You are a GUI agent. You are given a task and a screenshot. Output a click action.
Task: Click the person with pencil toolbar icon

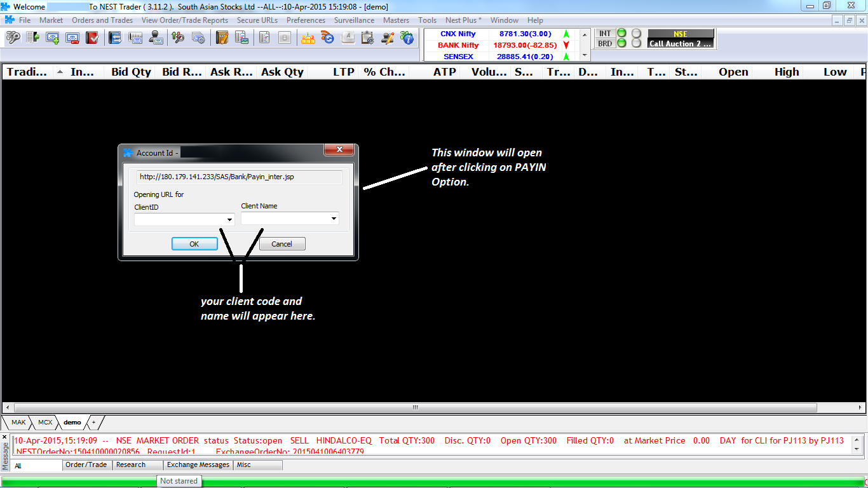point(388,38)
